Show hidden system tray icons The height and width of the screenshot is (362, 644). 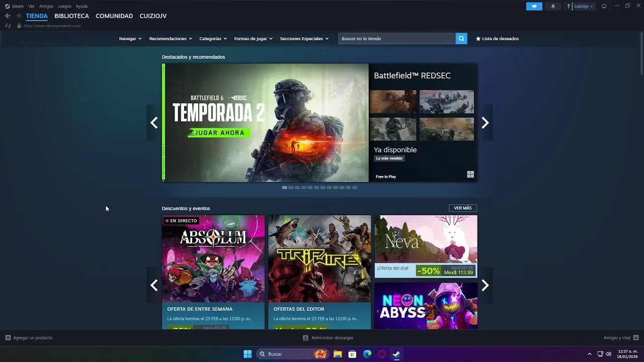point(590,354)
